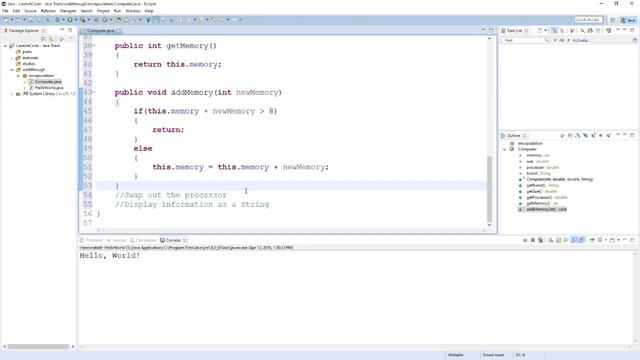This screenshot has height=360, width=640.
Task: Open the Source menu
Action: coord(30,11)
